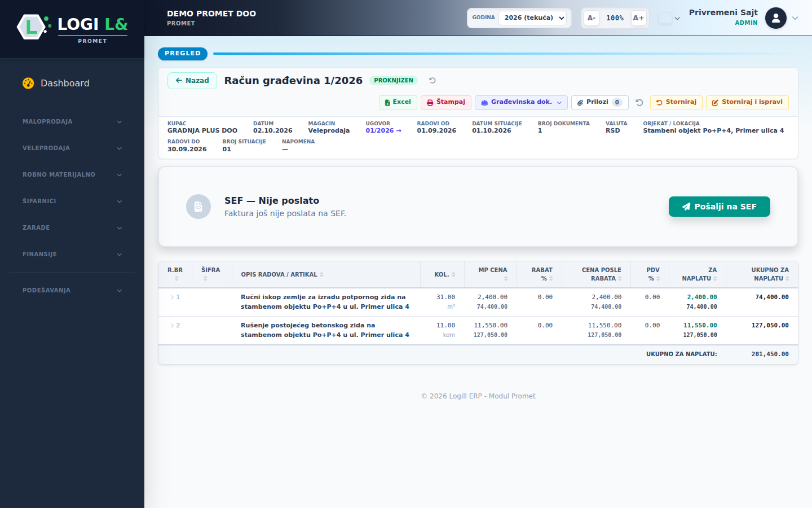
Task: Click the undo icon left of Storniraj
Action: (639, 103)
